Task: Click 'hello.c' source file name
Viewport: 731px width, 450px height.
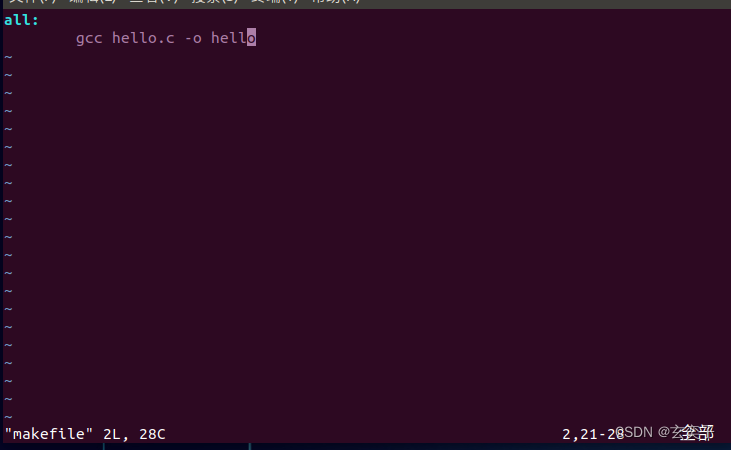Action: tap(143, 38)
